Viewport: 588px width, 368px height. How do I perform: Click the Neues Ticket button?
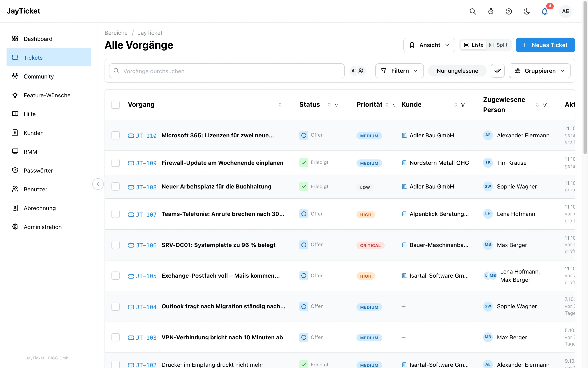(x=545, y=45)
